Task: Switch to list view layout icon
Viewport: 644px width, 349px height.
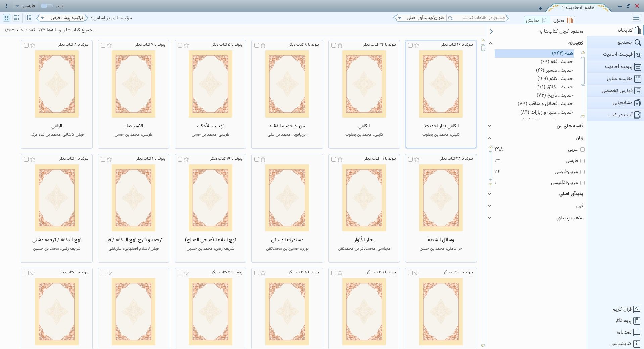Action: click(16, 18)
